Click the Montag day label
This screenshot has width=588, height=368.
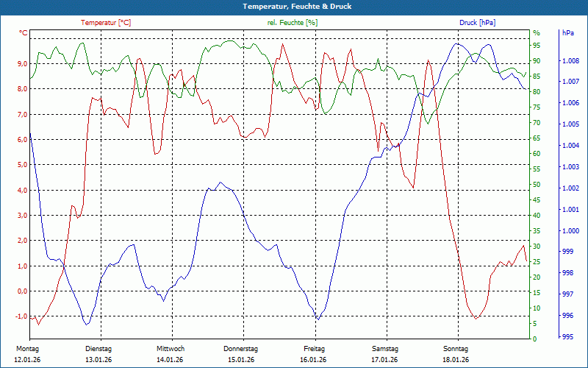(27, 349)
